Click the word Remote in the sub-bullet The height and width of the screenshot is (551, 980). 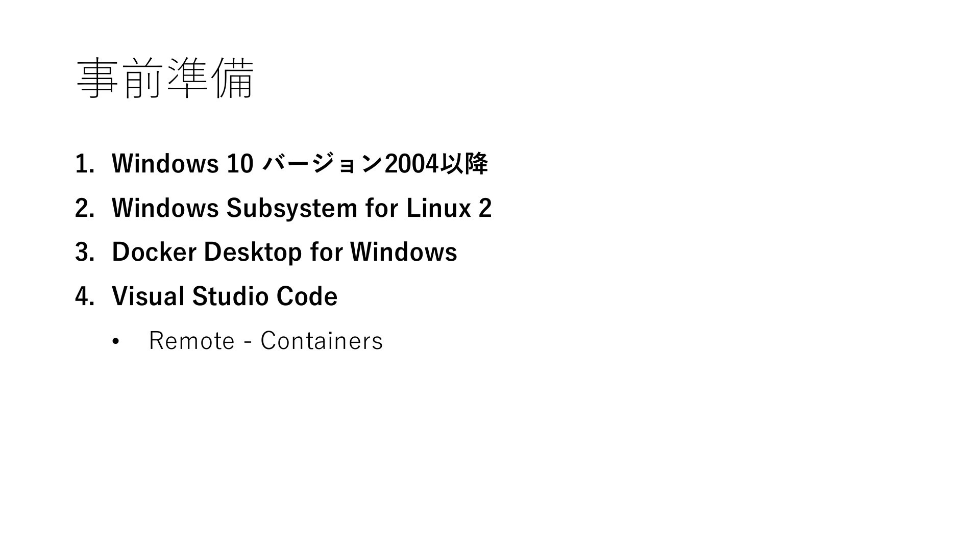click(191, 341)
